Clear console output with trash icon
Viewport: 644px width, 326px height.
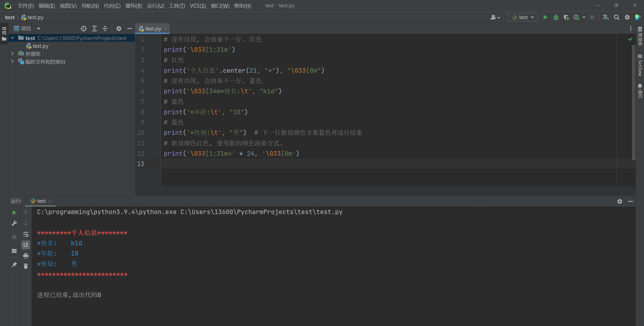pyautogui.click(x=26, y=266)
